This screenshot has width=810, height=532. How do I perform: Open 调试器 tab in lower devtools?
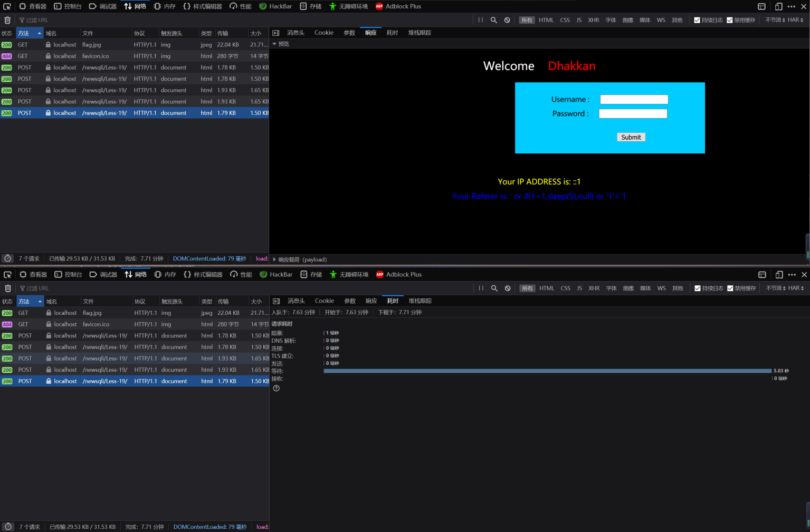tap(103, 275)
